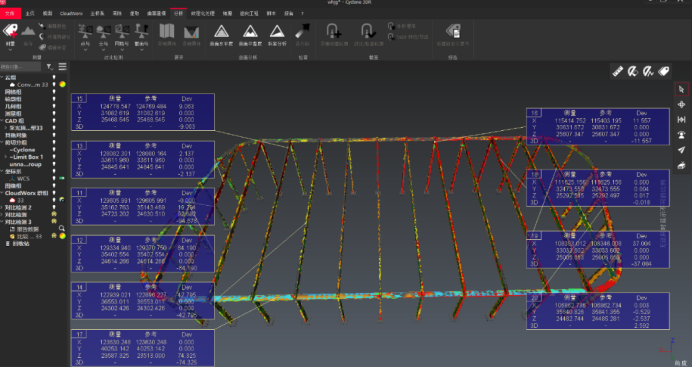Collapse the CloudWorx group tree node
Screen dimensions: 692x367
(2, 193)
